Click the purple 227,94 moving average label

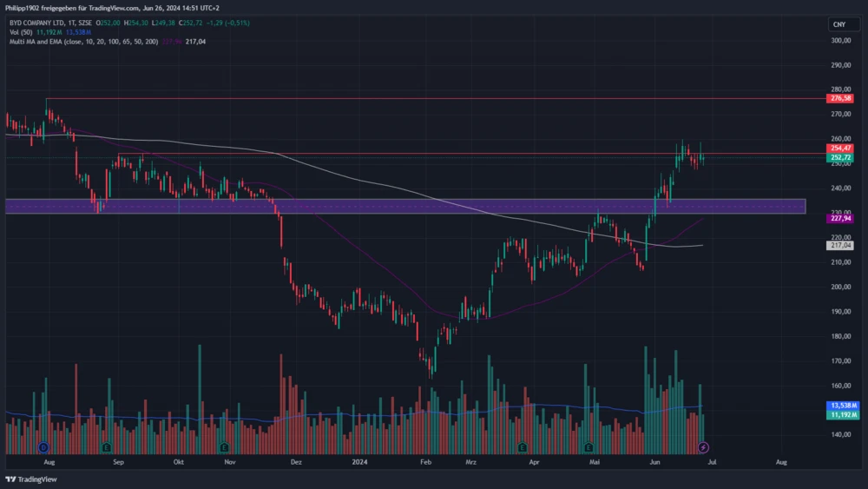pos(840,219)
